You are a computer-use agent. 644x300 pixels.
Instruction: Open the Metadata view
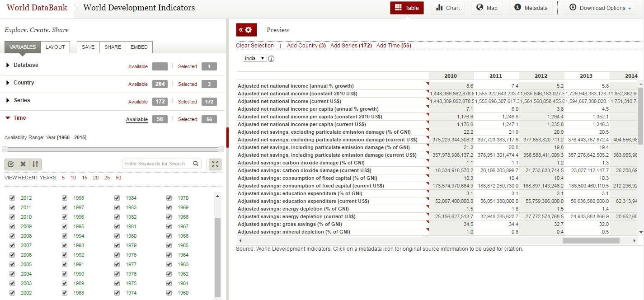point(531,8)
